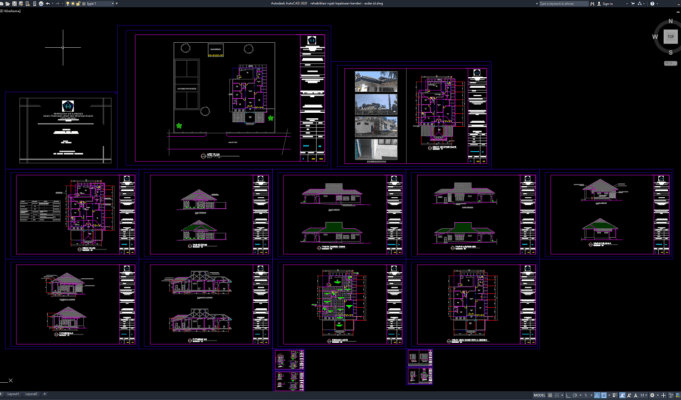Viewport: 681px width, 400px height.
Task: Undo the last action with the arrow icon
Action: (x=48, y=3)
